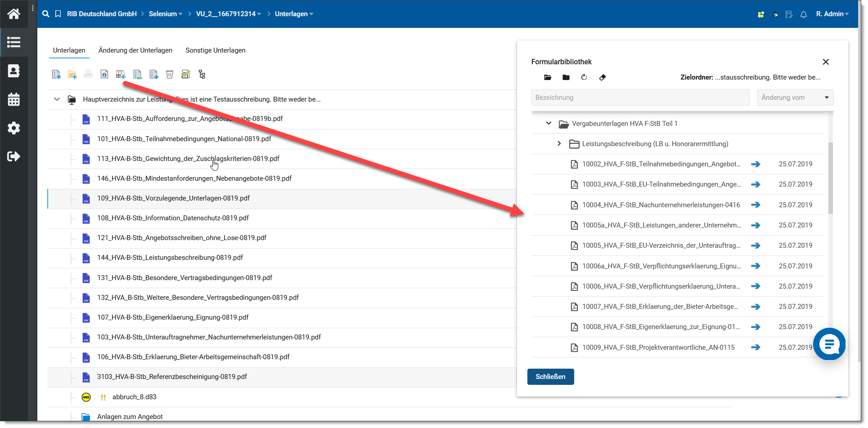Open the contacts sidebar icon

click(13, 71)
